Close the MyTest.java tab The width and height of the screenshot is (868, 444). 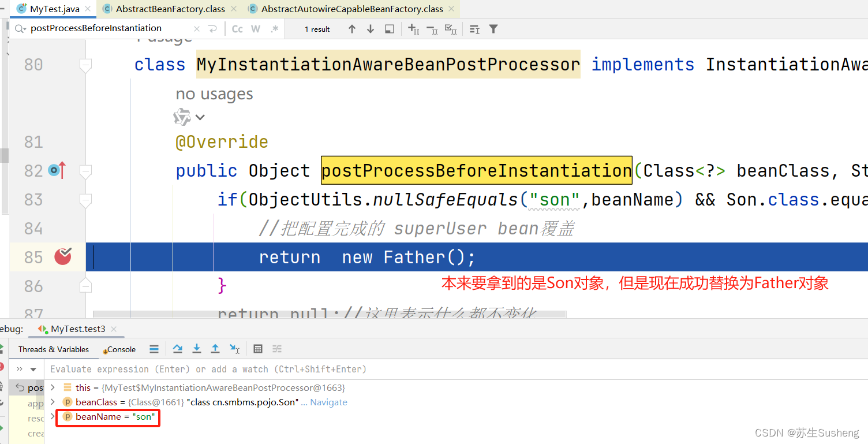(88, 9)
